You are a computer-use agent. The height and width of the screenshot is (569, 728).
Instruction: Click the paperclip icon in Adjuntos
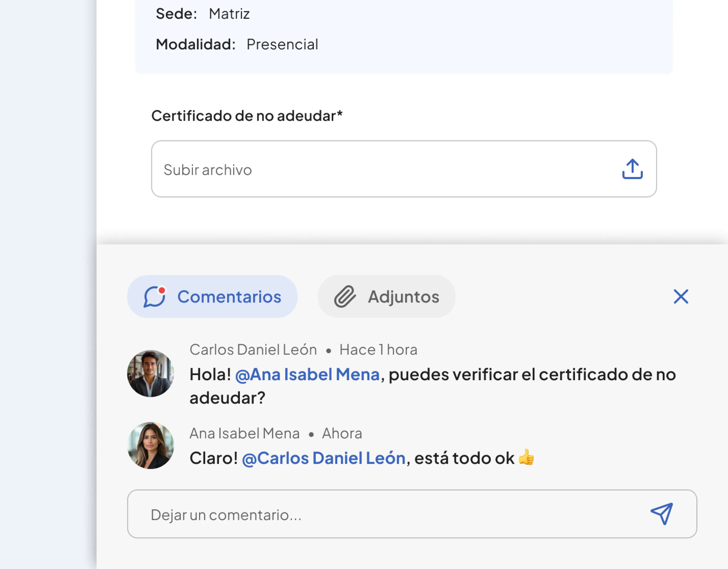[x=345, y=297]
